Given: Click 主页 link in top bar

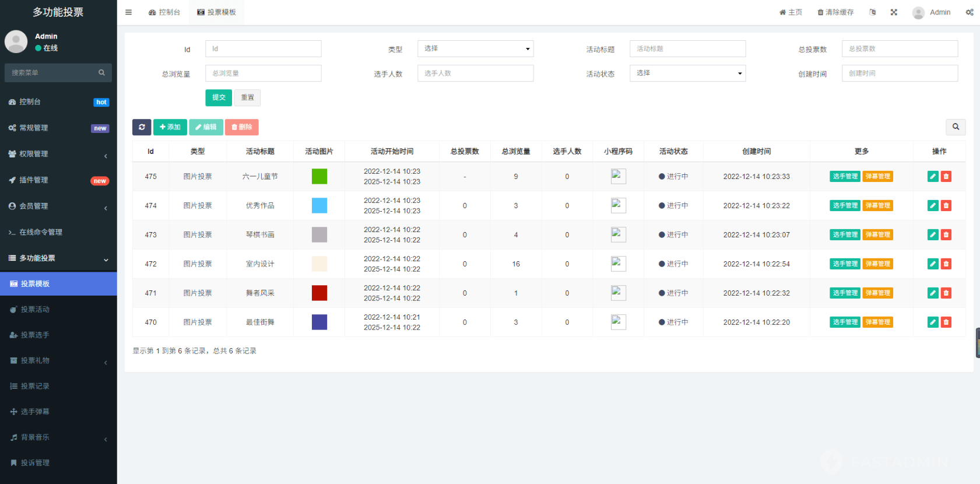Looking at the screenshot, I should point(791,12).
